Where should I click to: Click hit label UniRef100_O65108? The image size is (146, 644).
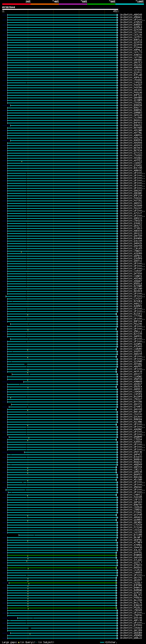pos(131,115)
